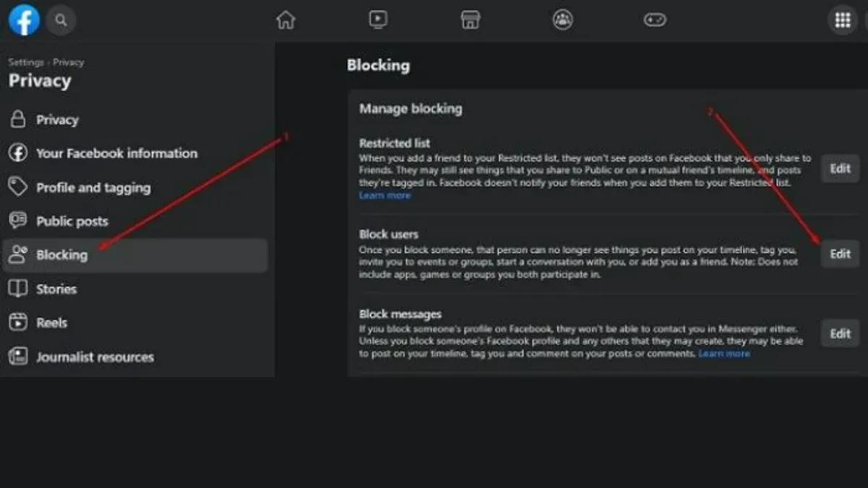Select Stories in the sidebar

pos(135,289)
